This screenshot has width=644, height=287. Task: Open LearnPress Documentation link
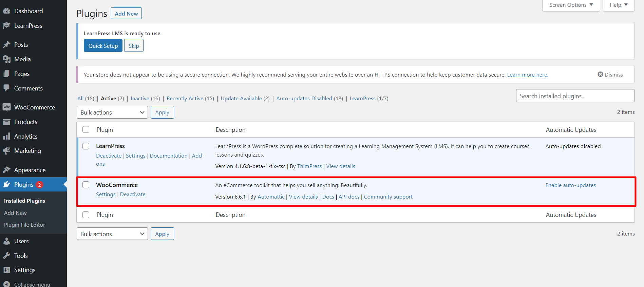coord(169,156)
